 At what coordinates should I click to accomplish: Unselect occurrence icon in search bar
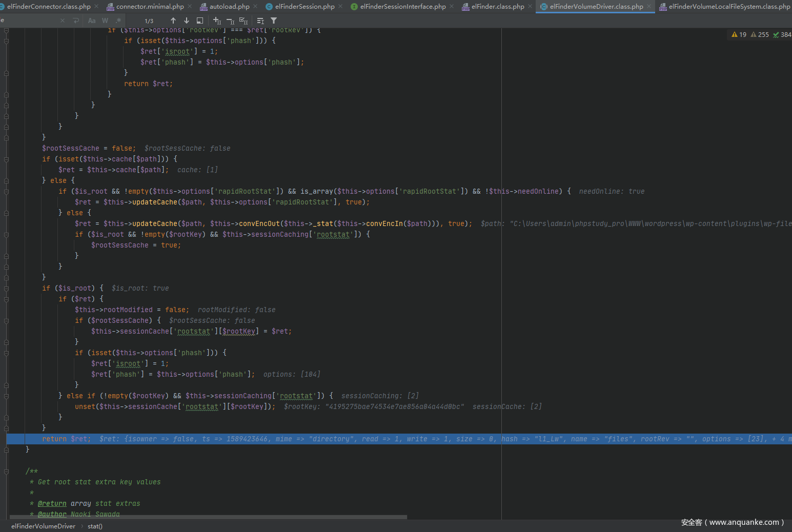pos(230,21)
